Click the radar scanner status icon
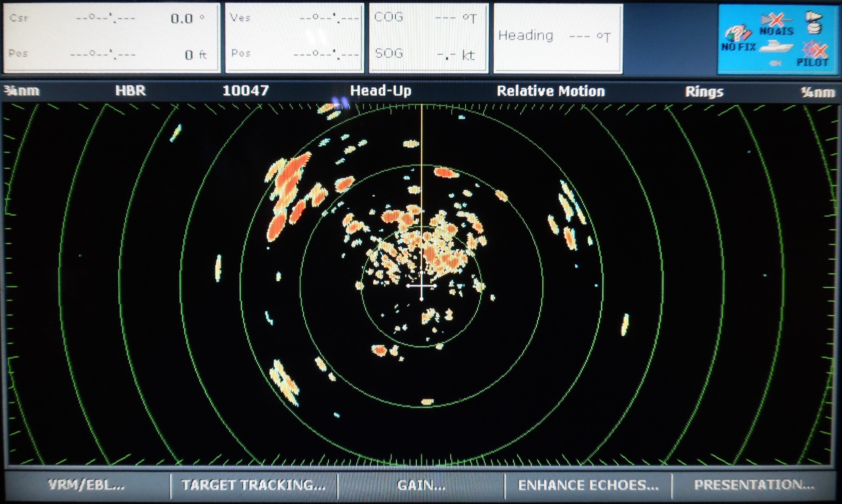The image size is (842, 504). (814, 23)
